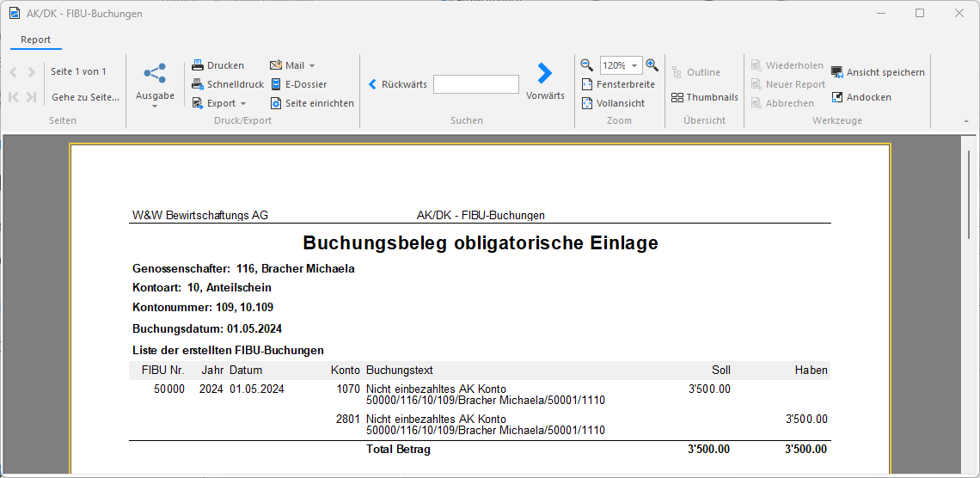980x478 pixels.
Task: Start Schnelldruck quick print
Action: pyautogui.click(x=228, y=84)
